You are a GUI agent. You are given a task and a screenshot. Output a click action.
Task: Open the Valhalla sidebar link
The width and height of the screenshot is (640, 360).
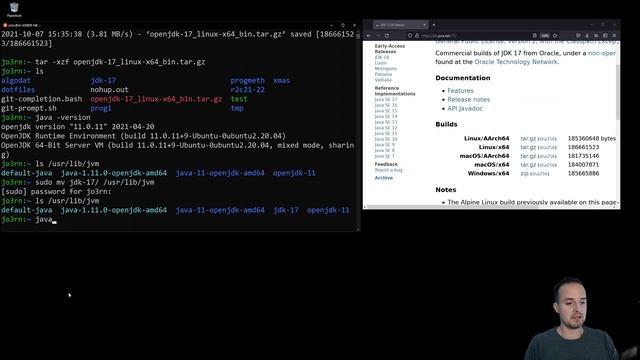tap(383, 80)
